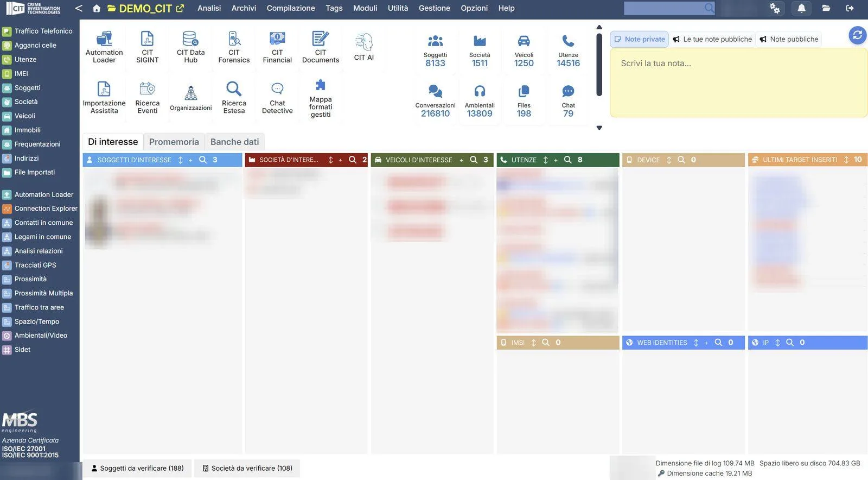View Società count 1511
868x480 pixels.
pyautogui.click(x=480, y=51)
